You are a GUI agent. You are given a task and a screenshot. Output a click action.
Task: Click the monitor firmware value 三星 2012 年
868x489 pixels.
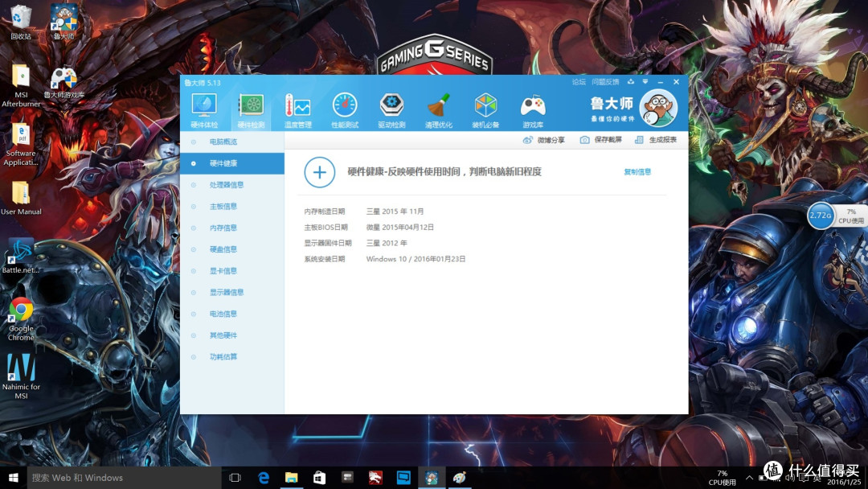(x=387, y=243)
